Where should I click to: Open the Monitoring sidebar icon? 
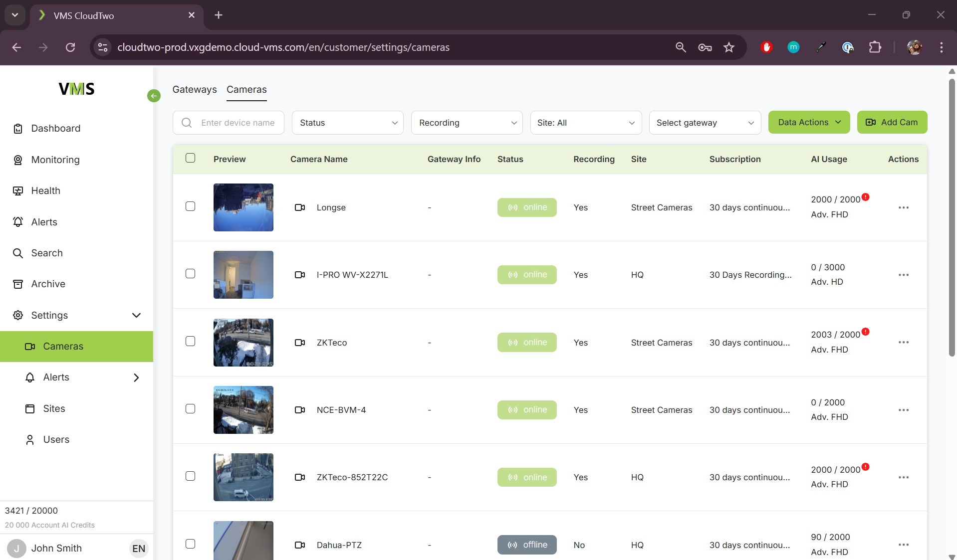pos(18,160)
